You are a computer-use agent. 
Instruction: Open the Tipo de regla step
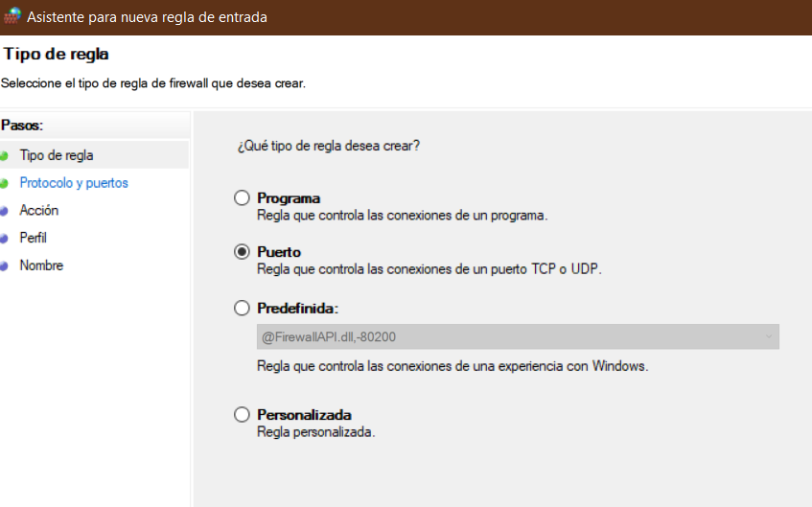57,155
